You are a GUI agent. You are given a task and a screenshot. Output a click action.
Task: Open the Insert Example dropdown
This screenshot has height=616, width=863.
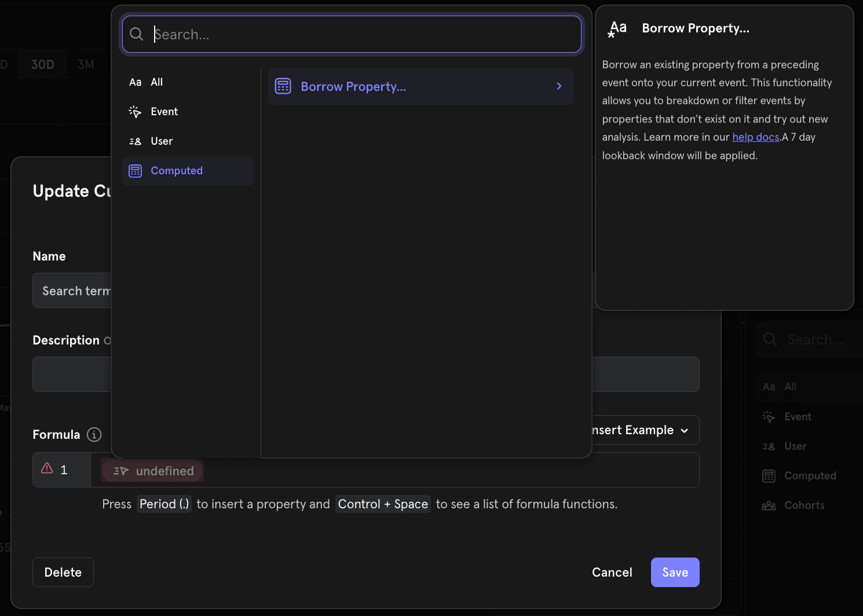(643, 430)
